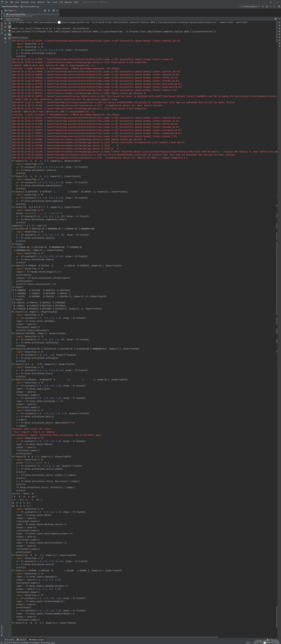Open the 6: TODO bottom tab
This screenshot has height=644, width=281.
10,640
